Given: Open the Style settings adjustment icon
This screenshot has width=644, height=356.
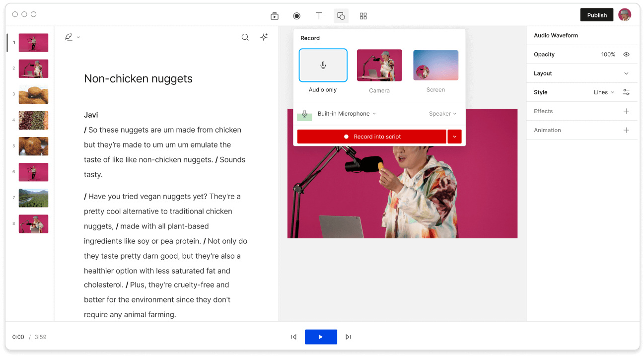Looking at the screenshot, I should click(626, 92).
